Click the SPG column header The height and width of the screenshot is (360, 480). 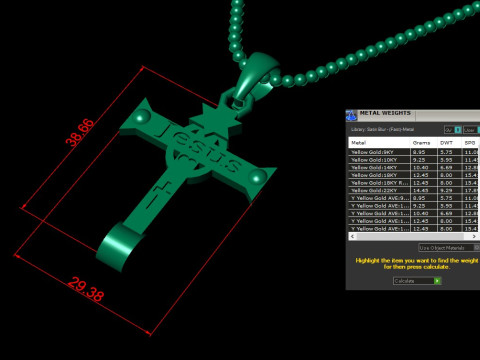pos(471,143)
